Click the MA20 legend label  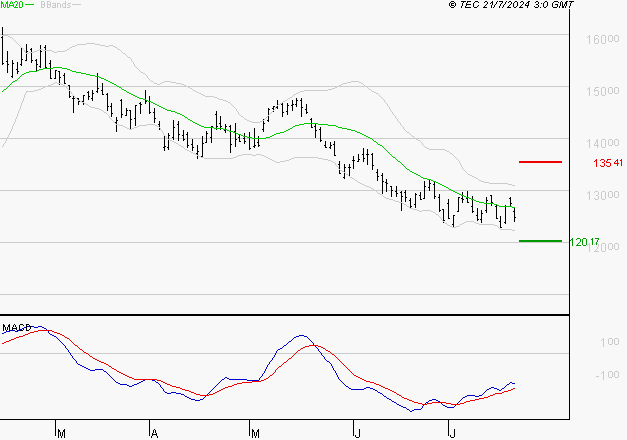tap(12, 5)
